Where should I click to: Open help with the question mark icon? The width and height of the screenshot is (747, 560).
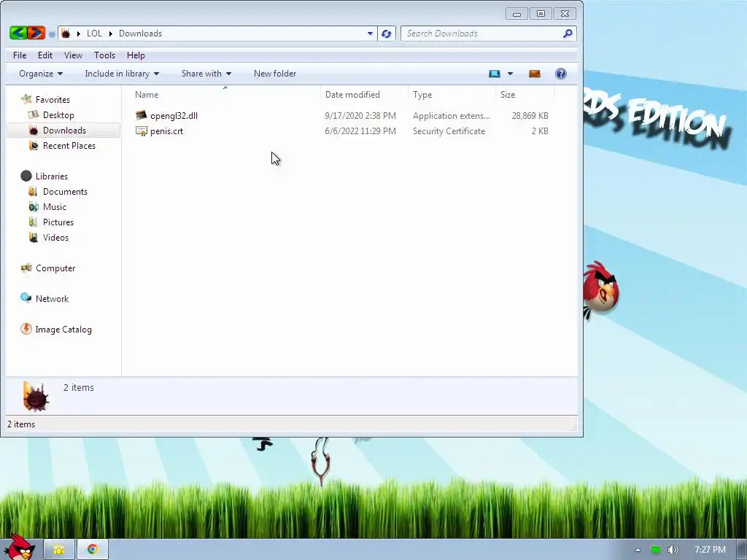561,74
